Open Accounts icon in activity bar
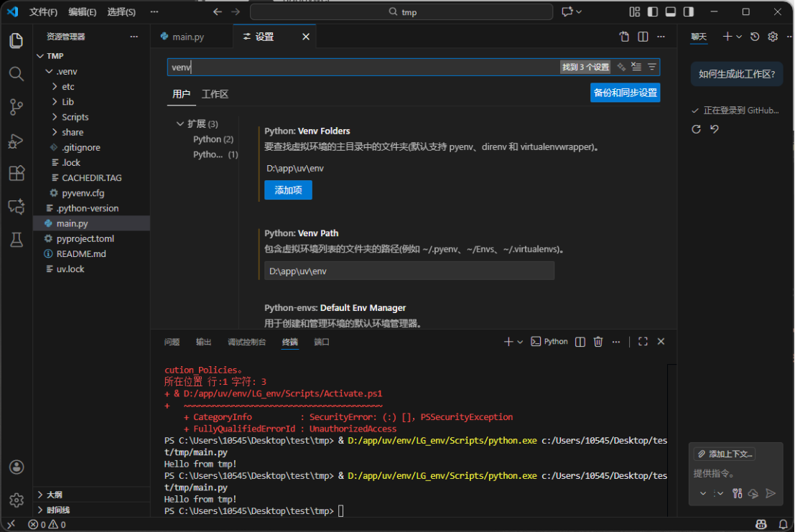Image resolution: width=795 pixels, height=532 pixels. pos(16,467)
